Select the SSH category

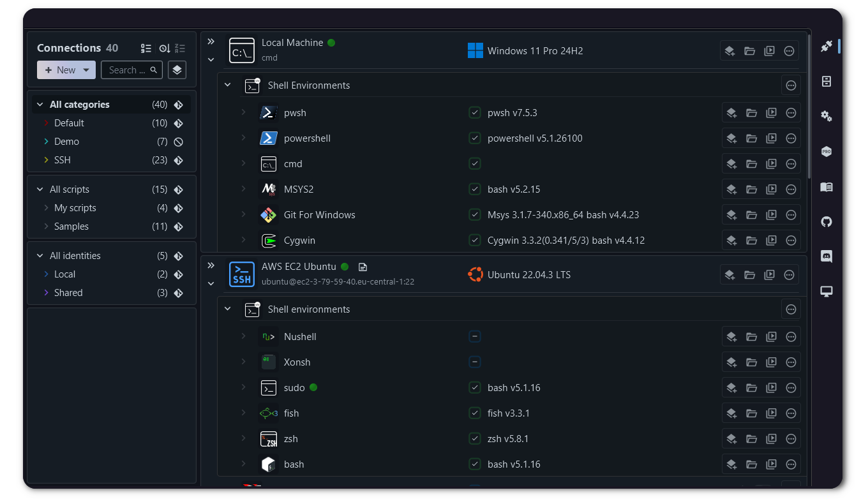coord(63,160)
